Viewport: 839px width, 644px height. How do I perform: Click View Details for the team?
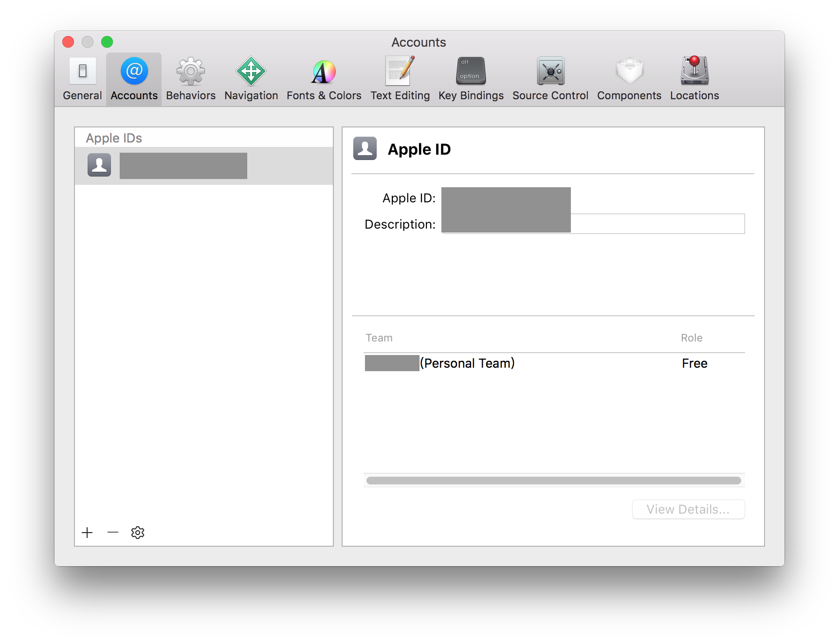688,509
